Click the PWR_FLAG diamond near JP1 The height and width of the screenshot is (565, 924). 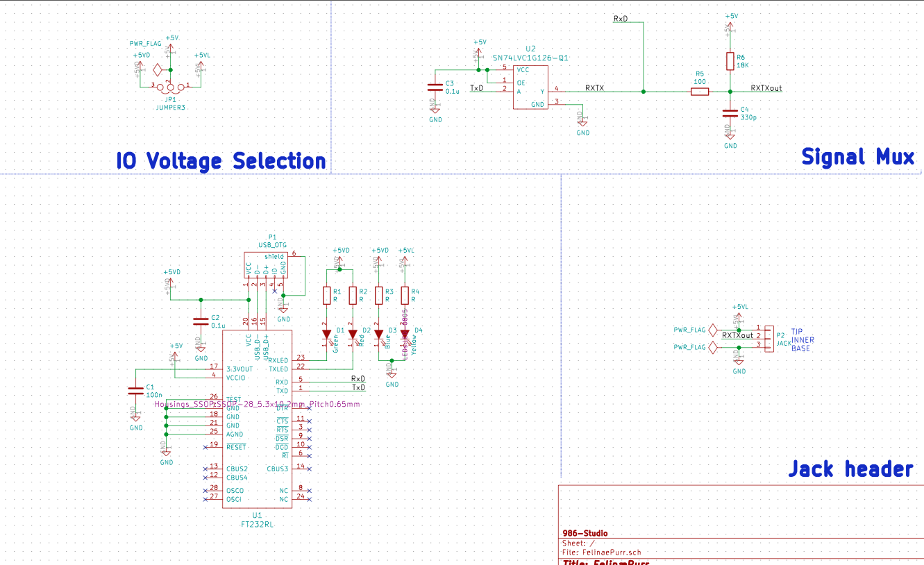pyautogui.click(x=158, y=69)
